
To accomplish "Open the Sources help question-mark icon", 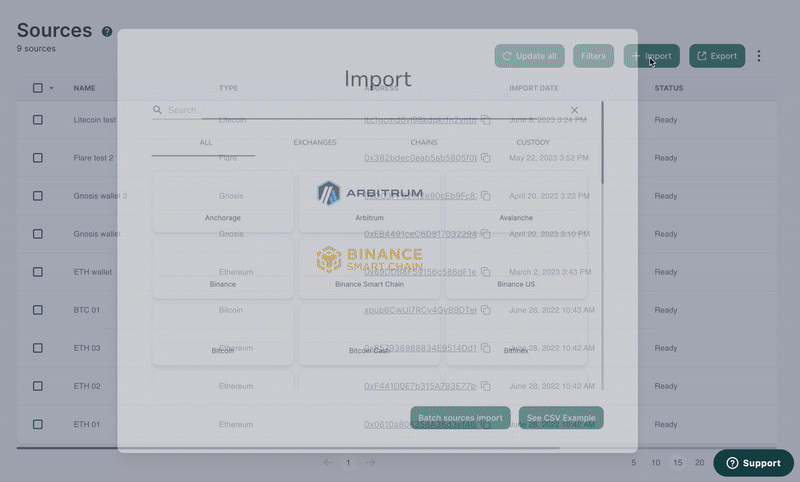I will pyautogui.click(x=107, y=32).
